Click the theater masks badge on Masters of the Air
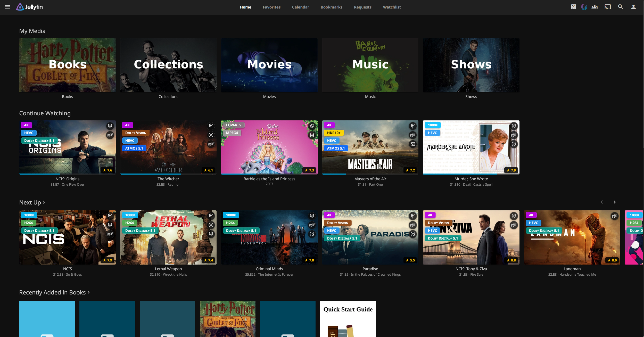The width and height of the screenshot is (644, 337). pos(413,135)
